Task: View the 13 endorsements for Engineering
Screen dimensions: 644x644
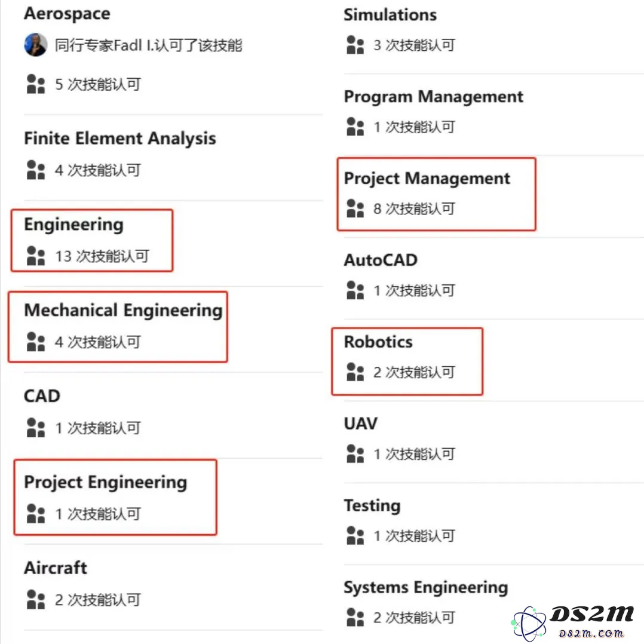Action: [x=102, y=256]
